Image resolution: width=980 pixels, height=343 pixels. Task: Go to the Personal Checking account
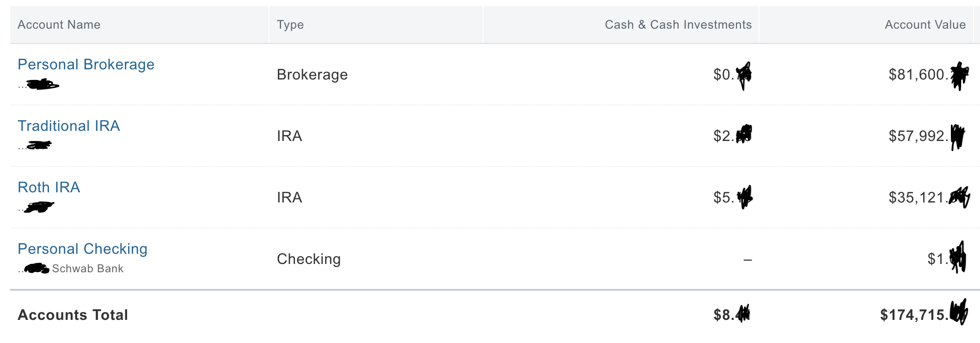(82, 249)
